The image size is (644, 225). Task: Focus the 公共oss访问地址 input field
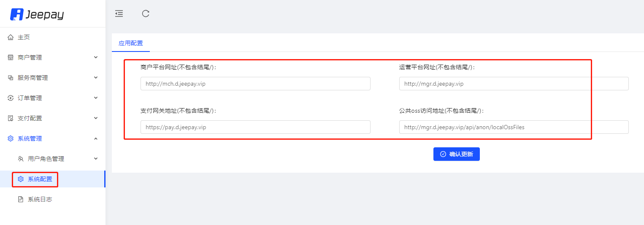514,127
